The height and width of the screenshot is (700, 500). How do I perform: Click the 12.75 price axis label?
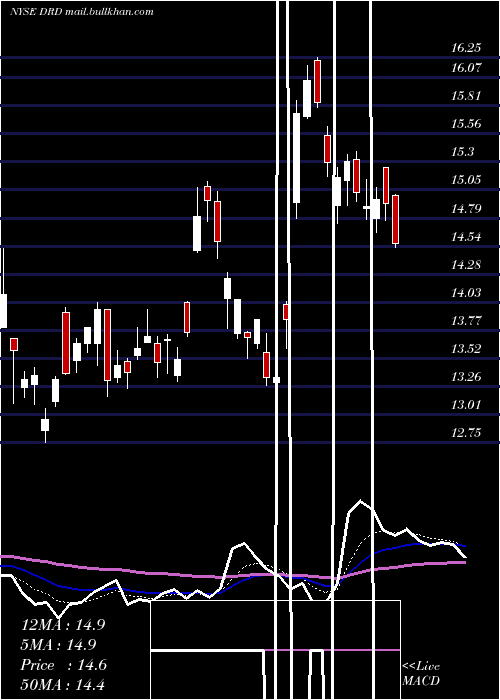coord(466,433)
